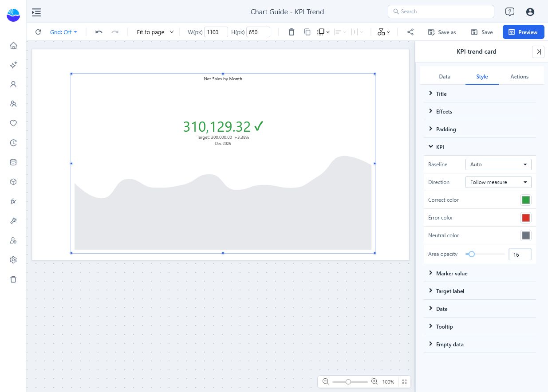Click the share icon in toolbar

point(410,32)
